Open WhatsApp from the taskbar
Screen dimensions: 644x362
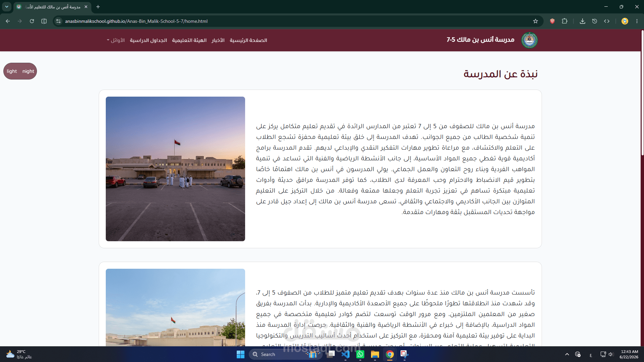[360, 354]
